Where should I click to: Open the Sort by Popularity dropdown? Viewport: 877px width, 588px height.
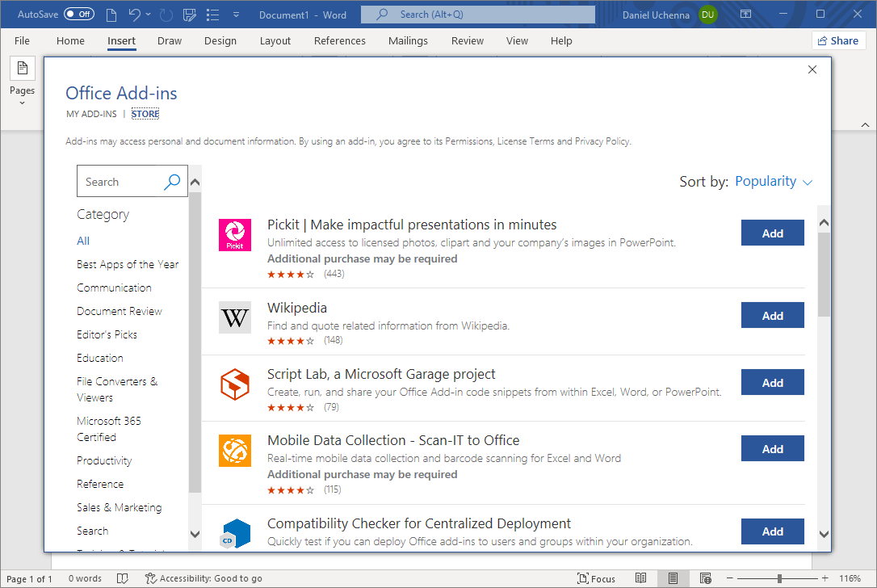click(773, 182)
